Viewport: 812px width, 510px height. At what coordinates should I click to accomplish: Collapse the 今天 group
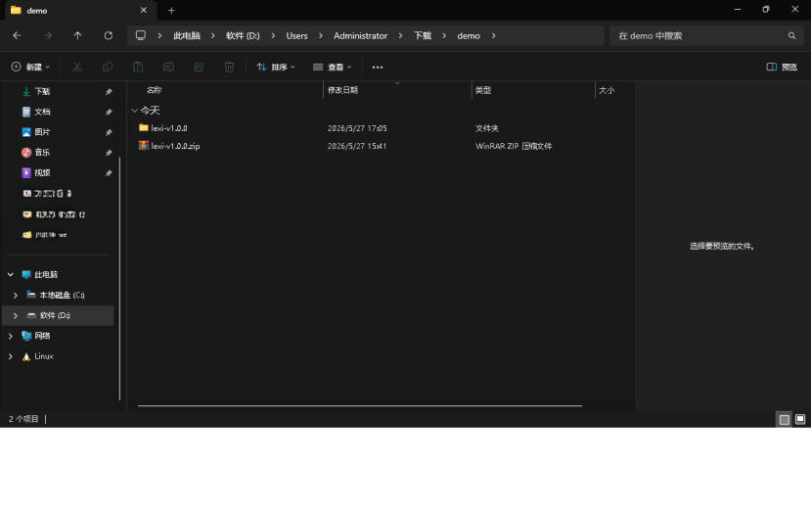tap(134, 111)
